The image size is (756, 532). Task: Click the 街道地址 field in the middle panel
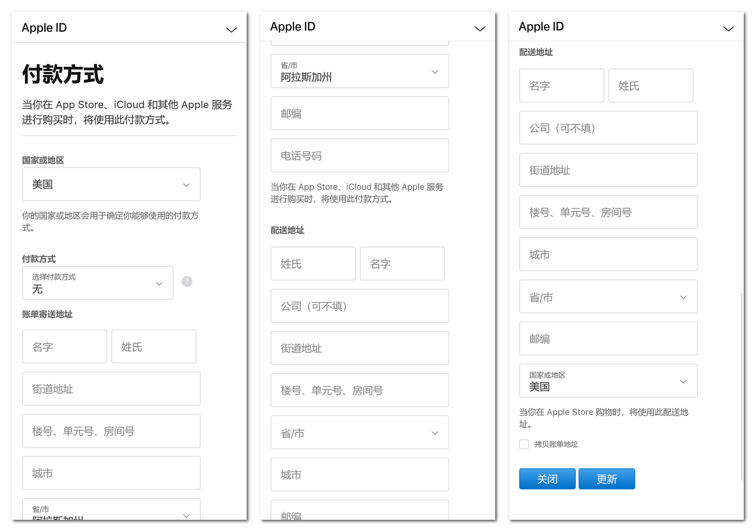point(360,348)
